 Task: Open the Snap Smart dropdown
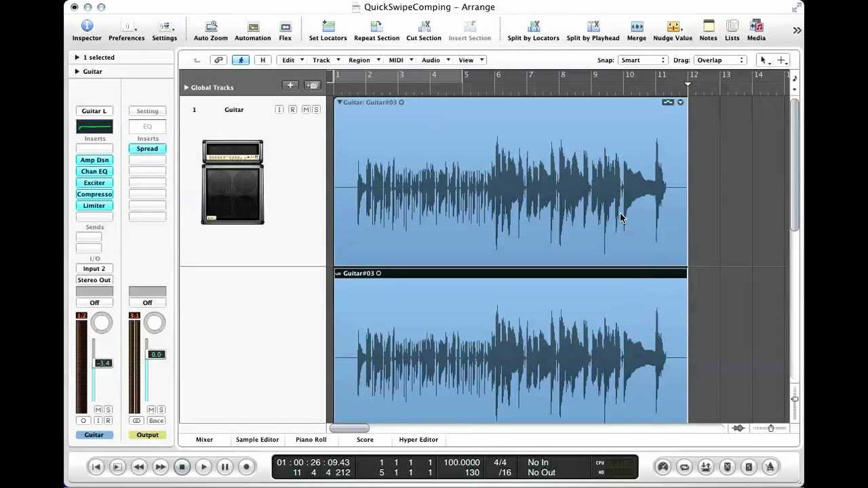coord(643,60)
